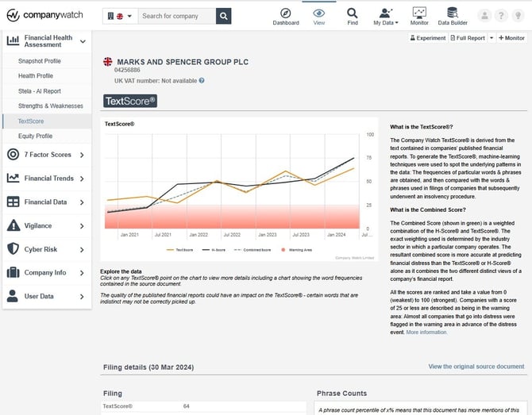Open Stela - AI Report
This screenshot has width=532, height=415.
40,91
